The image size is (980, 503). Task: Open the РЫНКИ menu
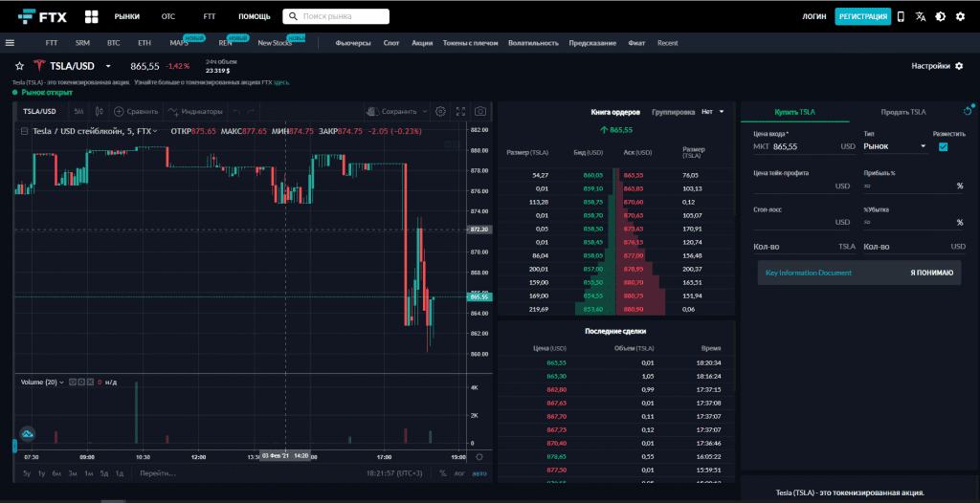pos(127,17)
